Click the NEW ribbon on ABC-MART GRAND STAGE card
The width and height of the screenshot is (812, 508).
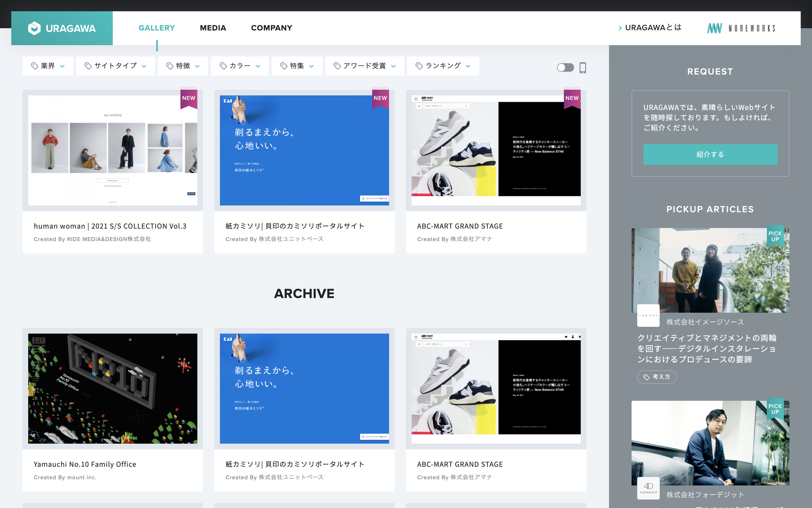(x=572, y=99)
